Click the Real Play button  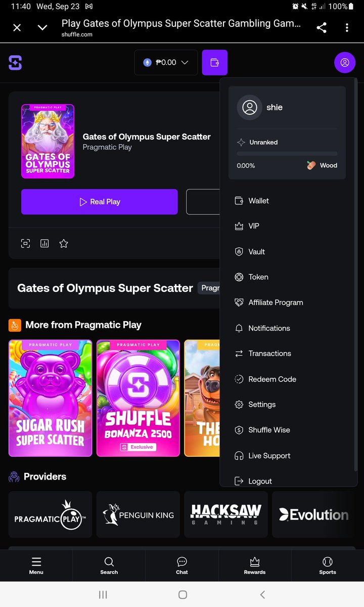(x=100, y=202)
